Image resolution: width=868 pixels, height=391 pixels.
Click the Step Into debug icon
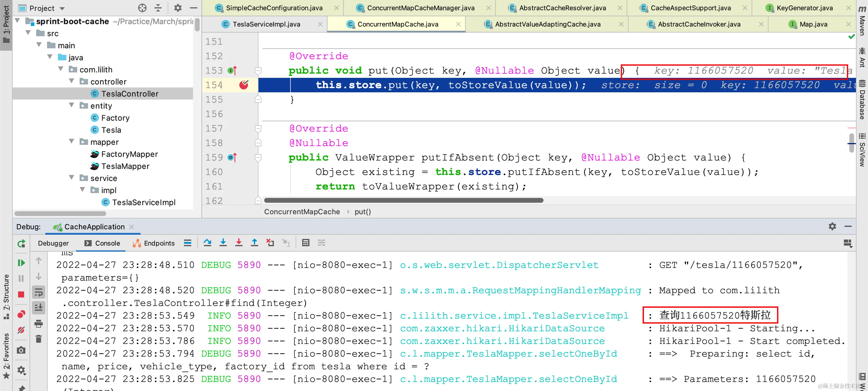[223, 243]
